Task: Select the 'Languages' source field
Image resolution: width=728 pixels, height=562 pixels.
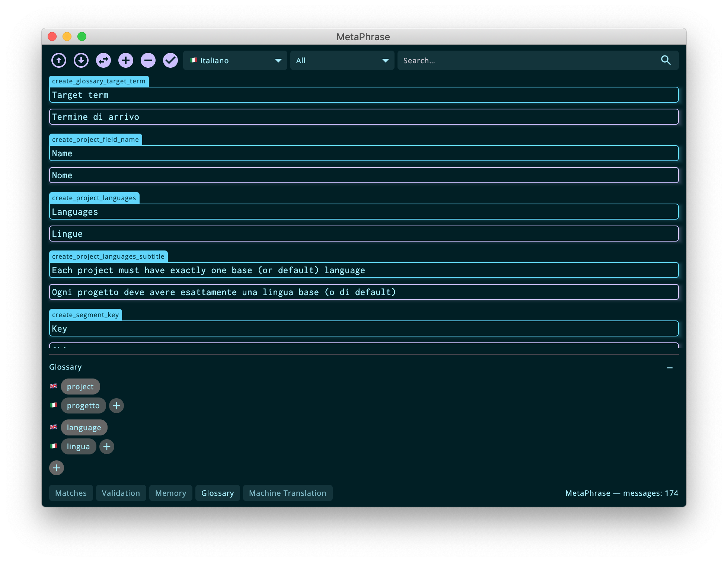Action: [364, 212]
